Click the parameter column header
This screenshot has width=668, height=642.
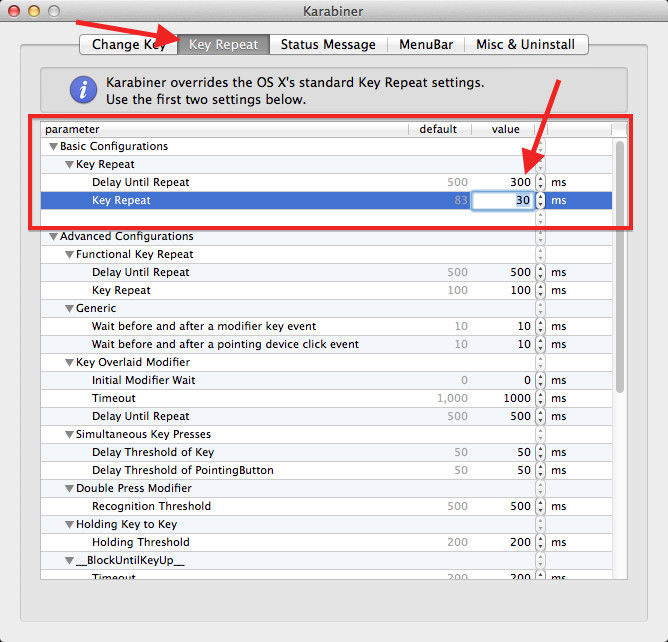pos(225,129)
